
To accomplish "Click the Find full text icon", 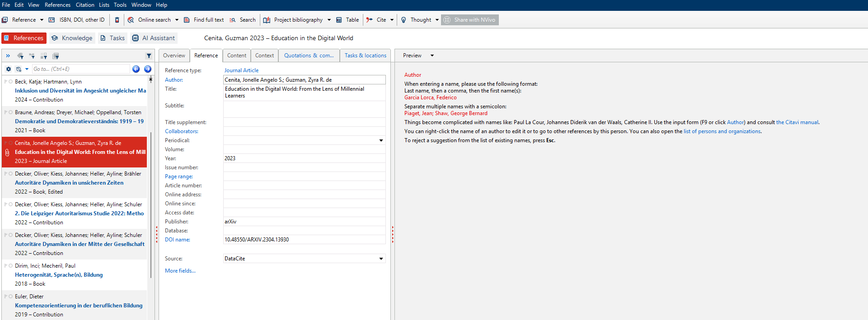I will (x=187, y=20).
